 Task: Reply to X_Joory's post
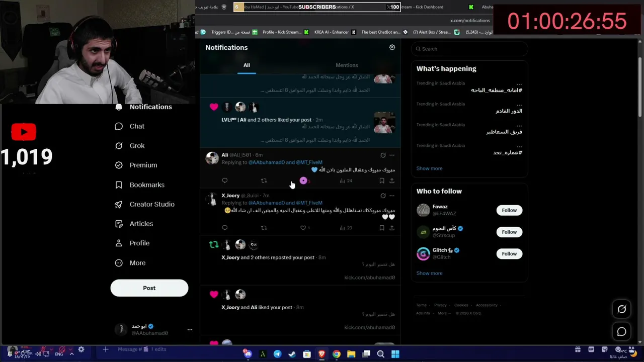224,228
